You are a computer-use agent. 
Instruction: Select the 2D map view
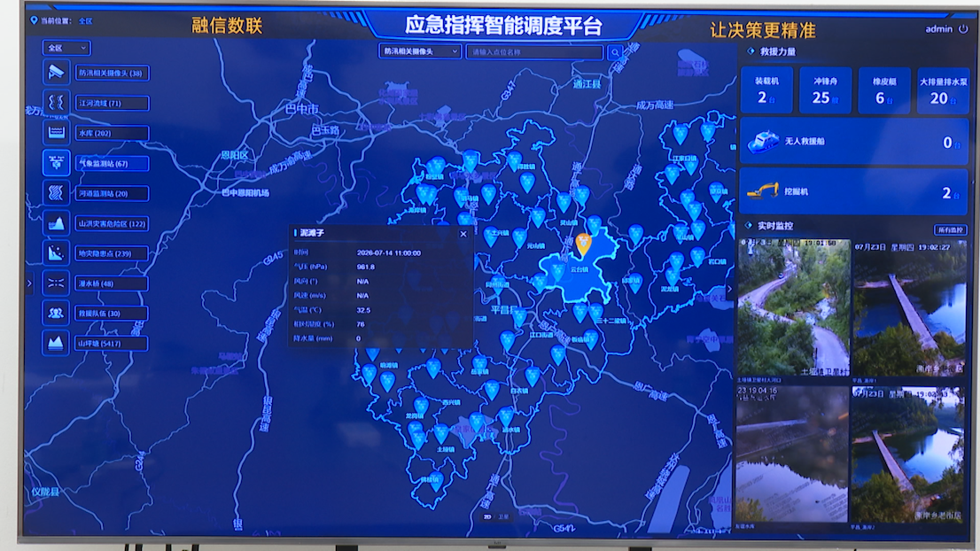(x=487, y=516)
